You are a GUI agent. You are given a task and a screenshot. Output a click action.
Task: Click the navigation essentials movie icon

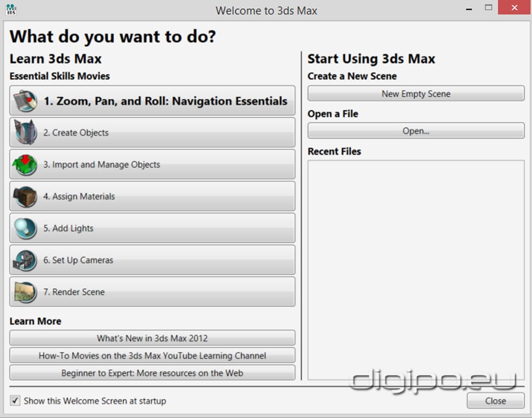click(x=24, y=101)
